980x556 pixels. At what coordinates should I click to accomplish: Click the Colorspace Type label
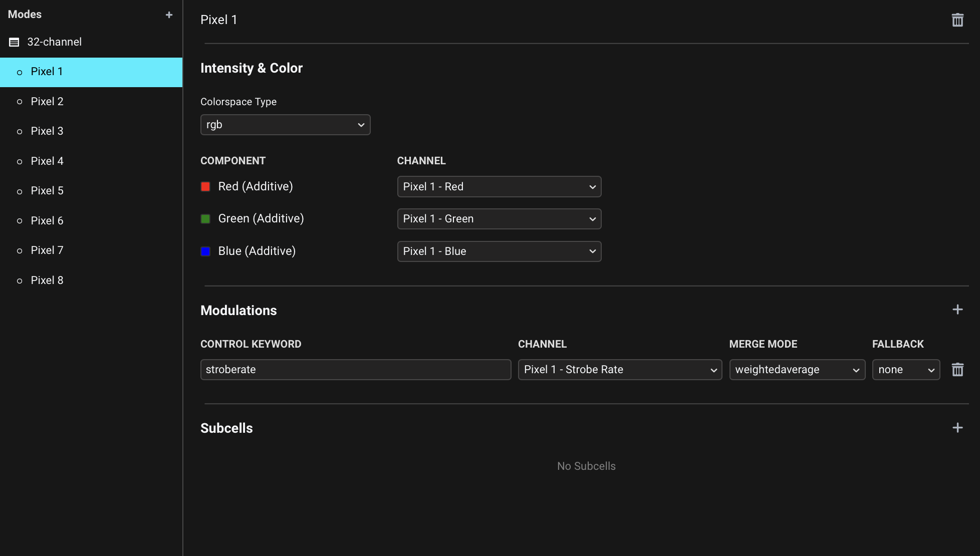(x=238, y=102)
